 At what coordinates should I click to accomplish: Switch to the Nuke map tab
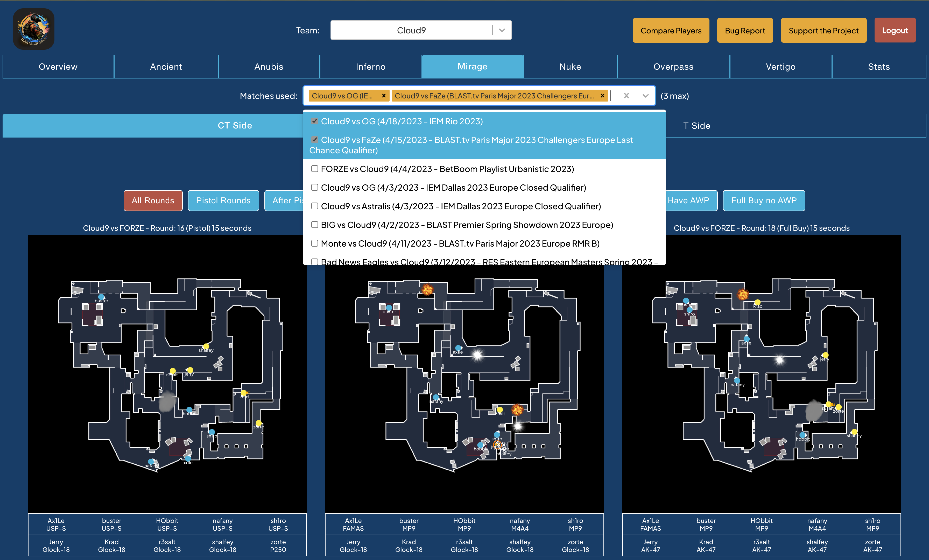pyautogui.click(x=570, y=67)
